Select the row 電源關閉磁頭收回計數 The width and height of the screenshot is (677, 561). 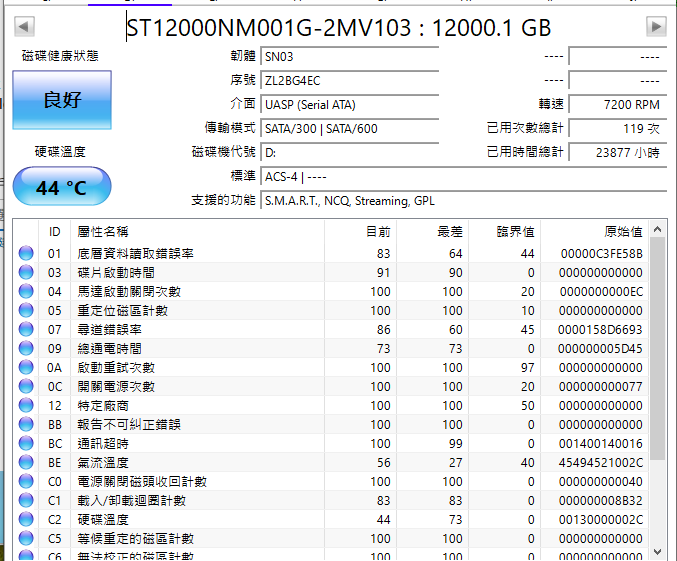[331, 481]
